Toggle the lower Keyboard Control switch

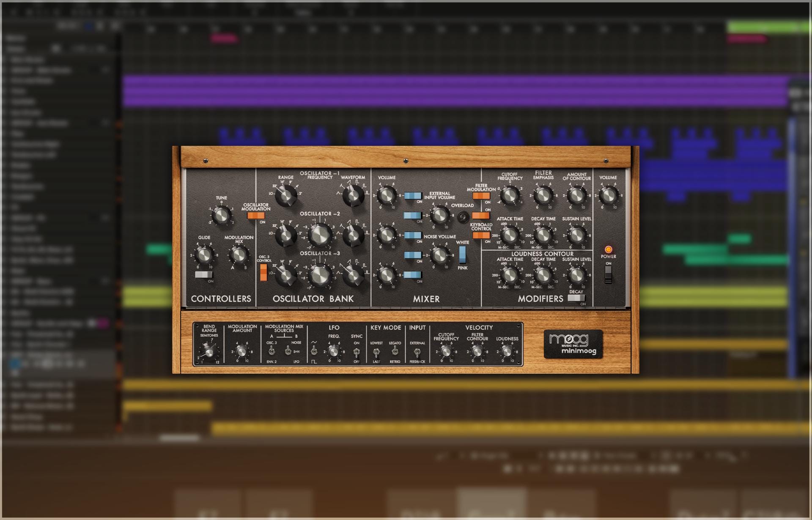click(x=481, y=235)
